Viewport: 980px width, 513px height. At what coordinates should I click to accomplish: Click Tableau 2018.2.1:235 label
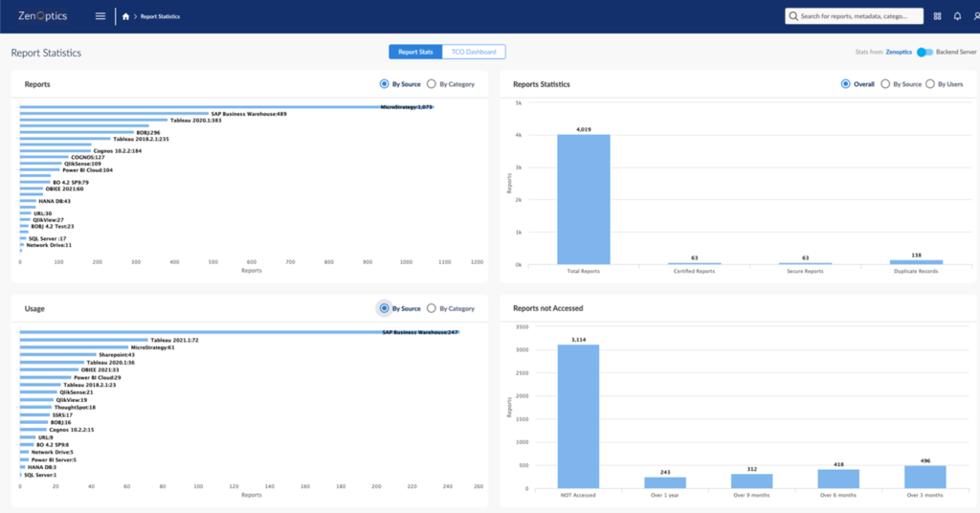(141, 139)
